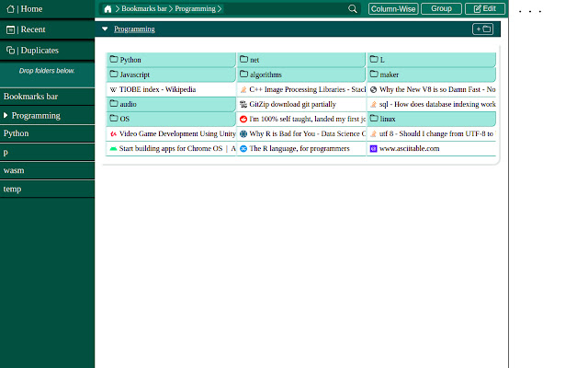Toggle the Group button
The height and width of the screenshot is (368, 588).
click(x=441, y=8)
